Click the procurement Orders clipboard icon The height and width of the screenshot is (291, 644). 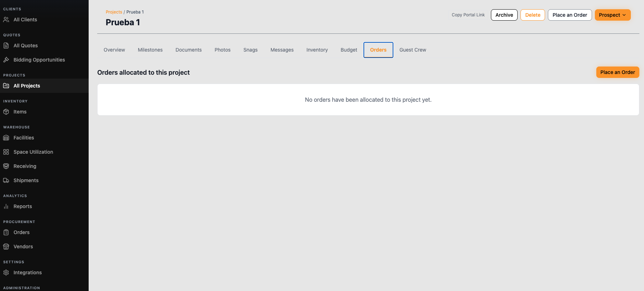(6, 232)
